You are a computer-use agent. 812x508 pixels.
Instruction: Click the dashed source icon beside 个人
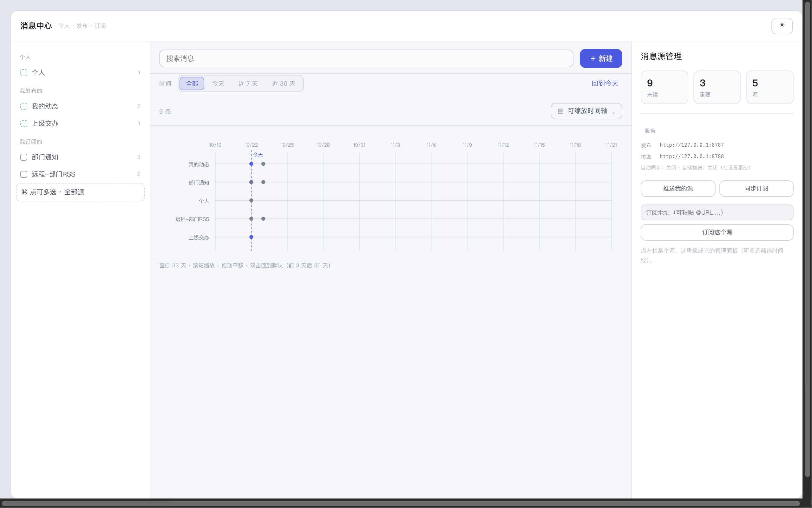tap(24, 73)
